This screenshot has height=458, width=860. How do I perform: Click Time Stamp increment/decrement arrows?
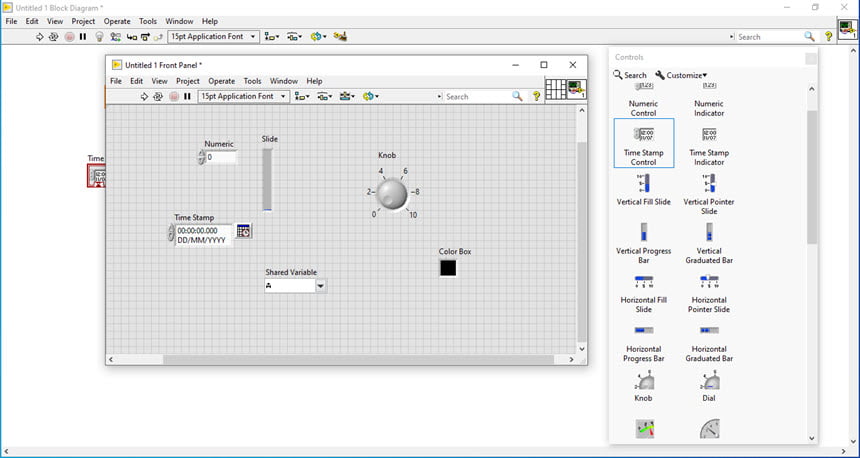tap(171, 233)
